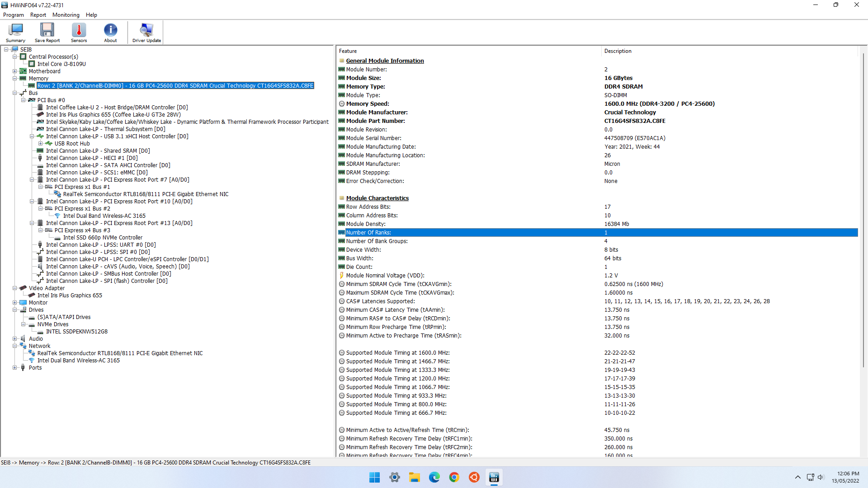This screenshot has width=868, height=488.
Task: Open the clock showing 12:06 PM
Action: pos(845,477)
